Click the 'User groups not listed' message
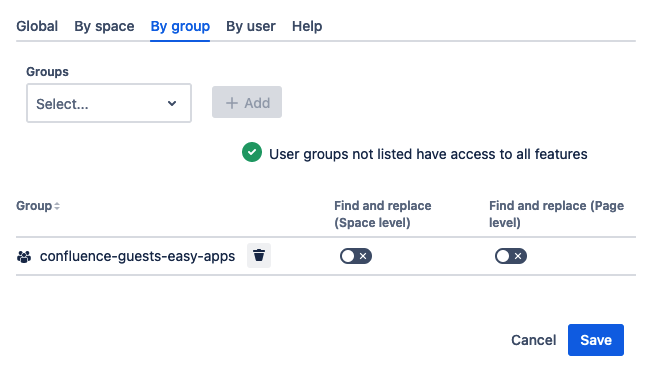 (x=428, y=154)
